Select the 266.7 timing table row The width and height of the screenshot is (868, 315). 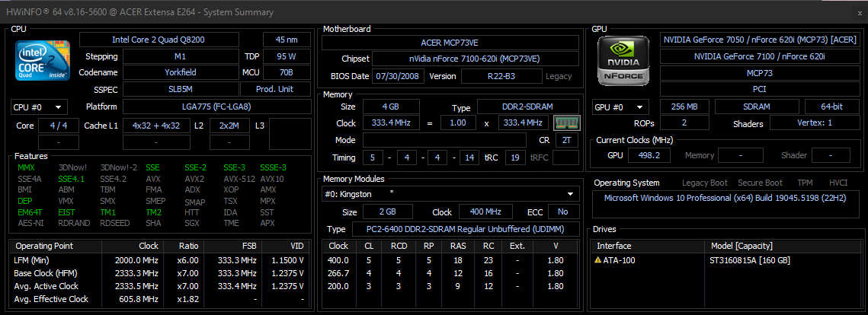(450, 273)
